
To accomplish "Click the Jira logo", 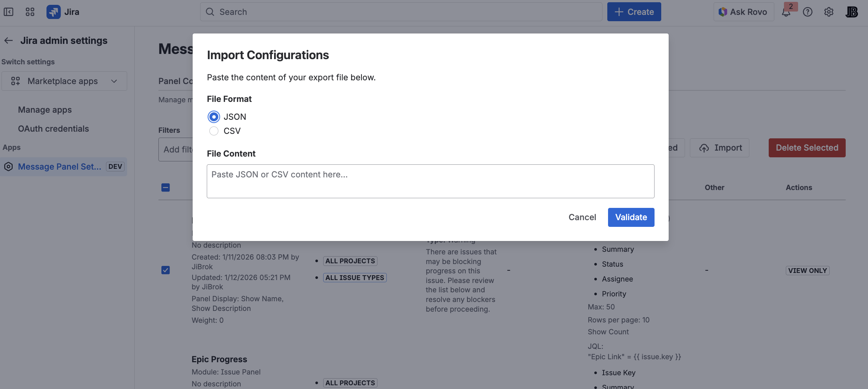I will [x=53, y=12].
